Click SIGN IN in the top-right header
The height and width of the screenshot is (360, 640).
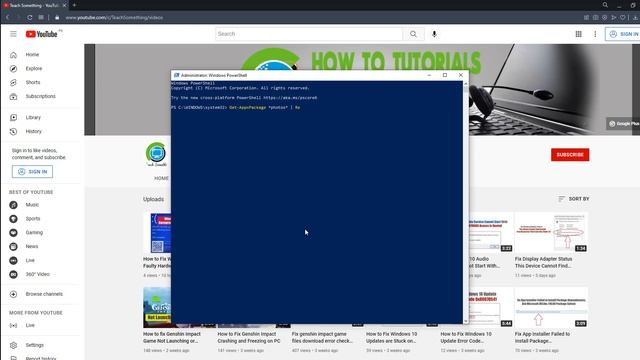point(623,34)
